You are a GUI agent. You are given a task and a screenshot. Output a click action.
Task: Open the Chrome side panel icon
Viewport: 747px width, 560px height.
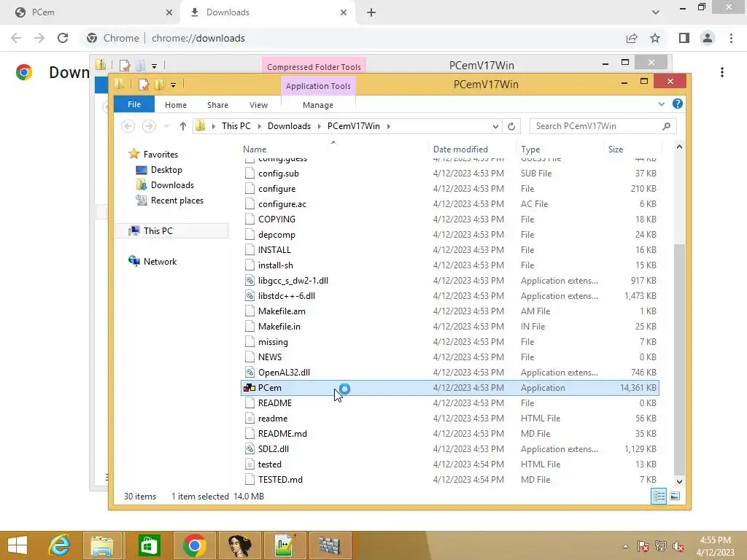(x=684, y=38)
